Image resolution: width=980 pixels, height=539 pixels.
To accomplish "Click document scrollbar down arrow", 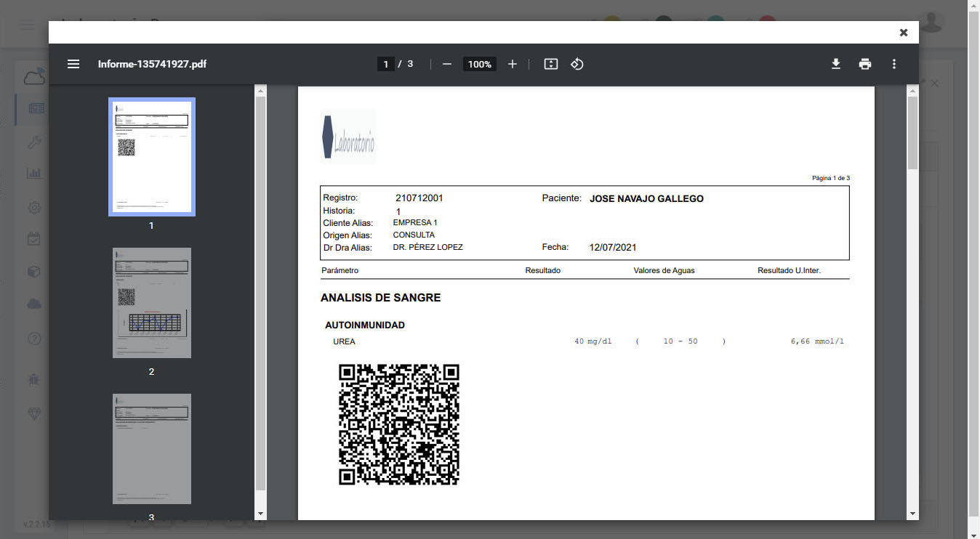I will pyautogui.click(x=913, y=514).
